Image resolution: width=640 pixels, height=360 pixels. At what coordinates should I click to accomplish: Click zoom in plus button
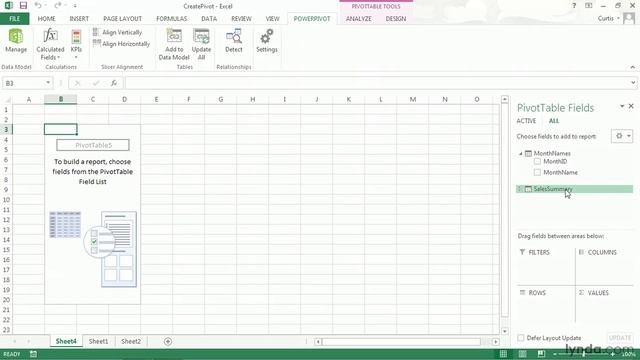coord(612,354)
